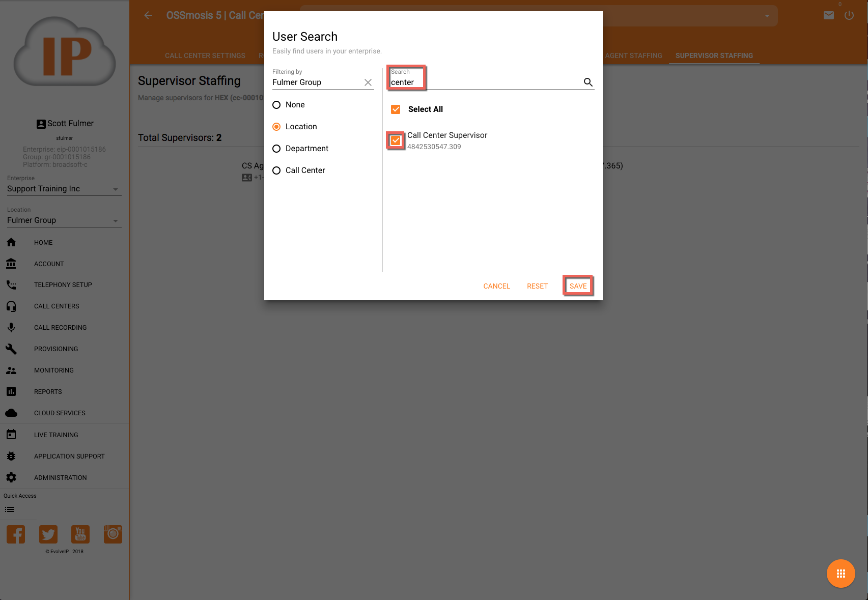Image resolution: width=868 pixels, height=600 pixels.
Task: Choose the None filter radio option
Action: click(276, 105)
